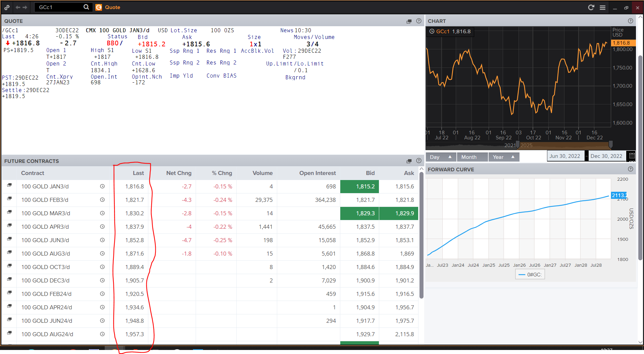This screenshot has width=644, height=354.
Task: Click the Quote title label in title bar
Action: [112, 7]
